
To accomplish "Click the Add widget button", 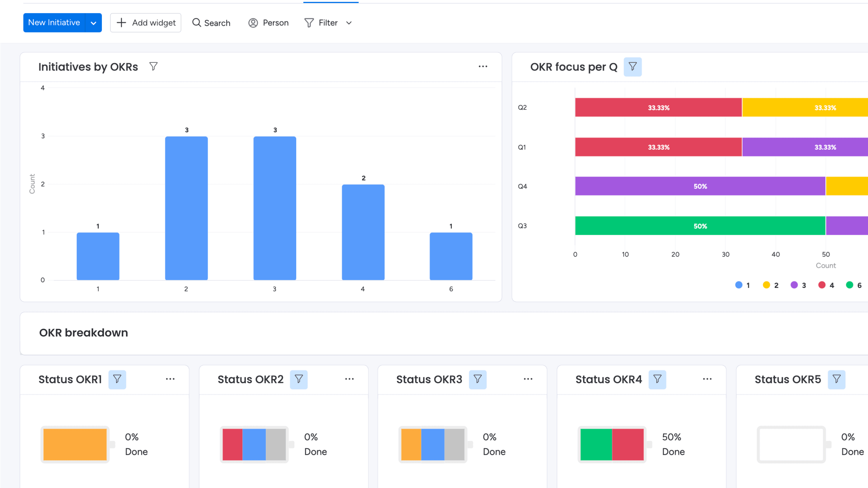I will (145, 23).
